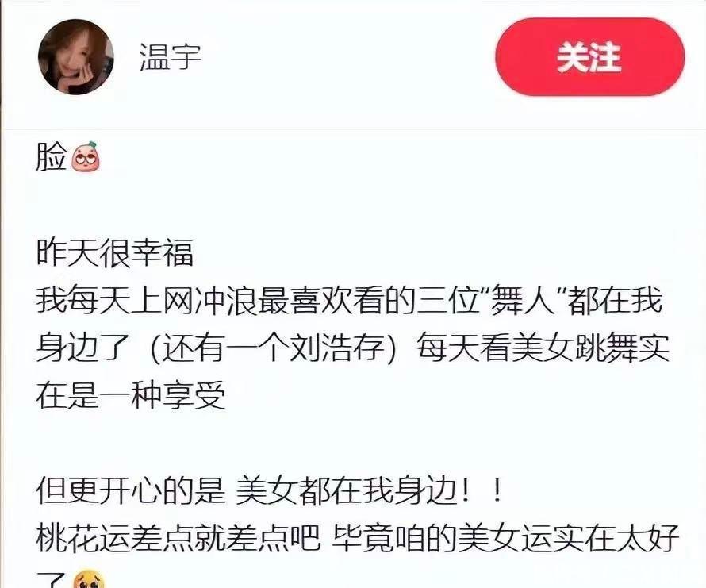Open 温宇's profile avatar picture
This screenshot has width=706, height=588.
click(76, 57)
